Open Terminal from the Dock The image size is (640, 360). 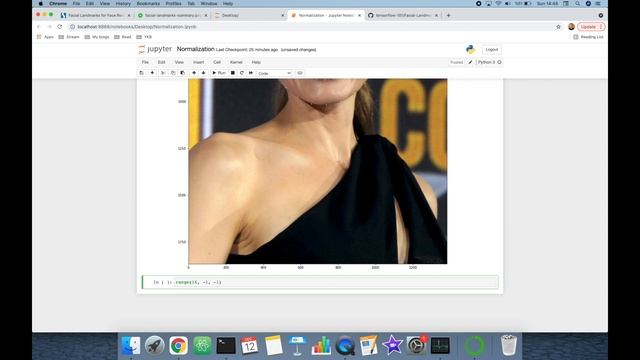click(226, 345)
